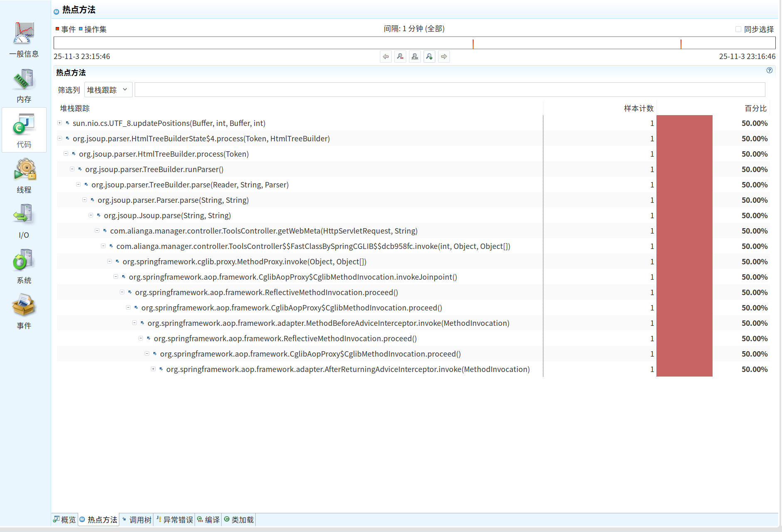Click the move time range backward arrow

386,57
